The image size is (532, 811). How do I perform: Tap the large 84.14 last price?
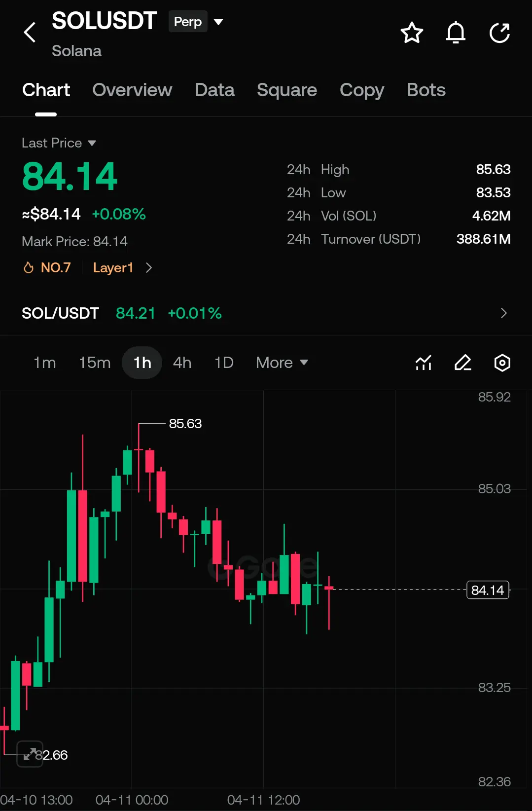click(70, 177)
